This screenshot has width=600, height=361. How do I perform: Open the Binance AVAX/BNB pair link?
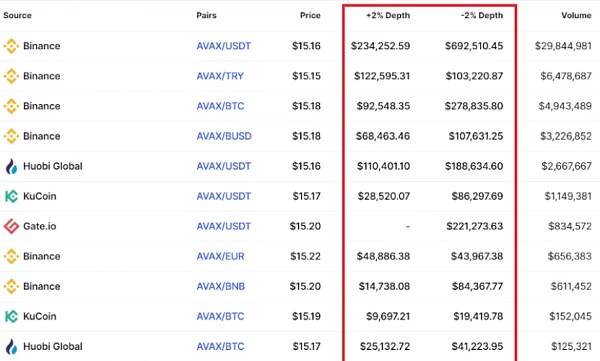coord(221,286)
